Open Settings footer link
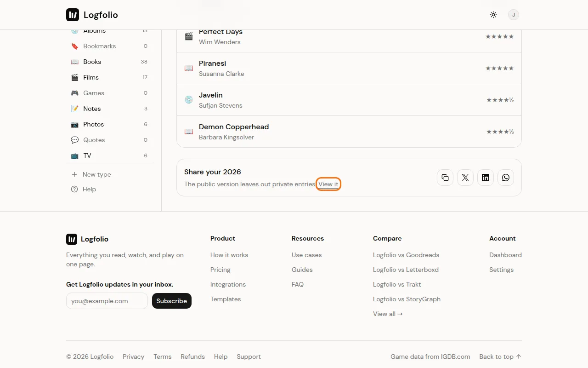588x368 pixels. (501, 270)
